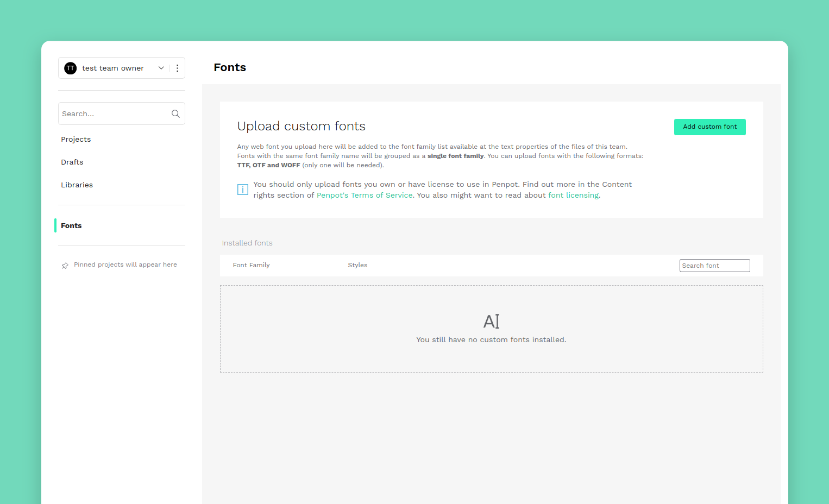Click the pin icon in sidebar
This screenshot has height=504, width=829.
(65, 266)
